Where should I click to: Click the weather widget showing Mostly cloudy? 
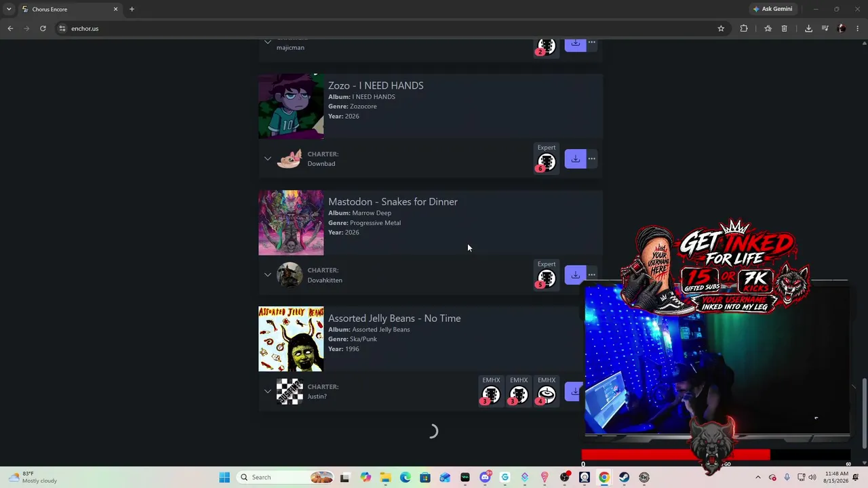33,477
